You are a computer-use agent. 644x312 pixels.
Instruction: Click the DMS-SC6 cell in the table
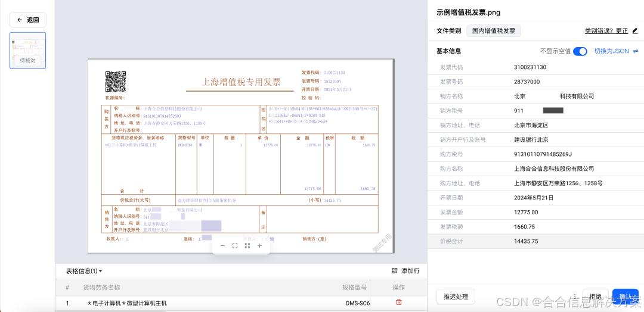click(357, 304)
